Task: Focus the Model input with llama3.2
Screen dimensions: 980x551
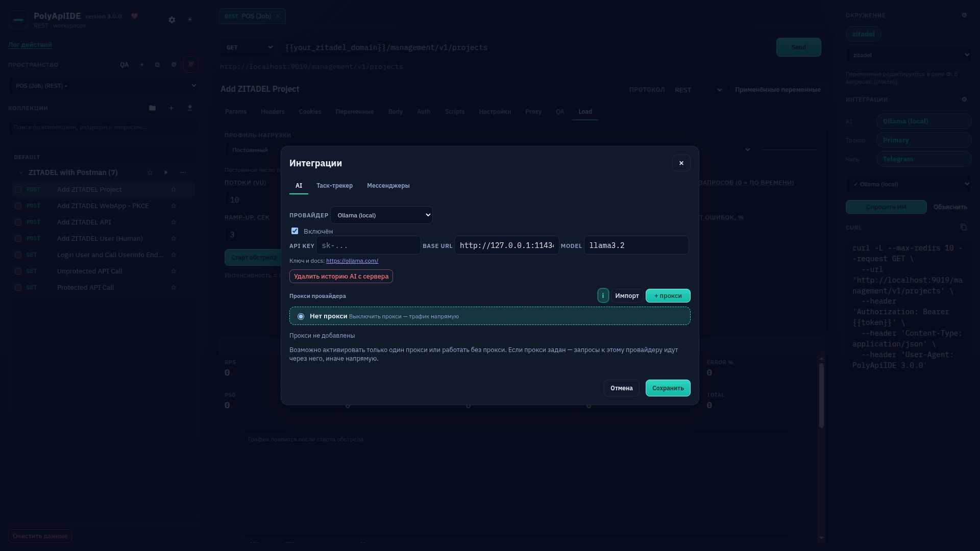Action: pos(636,245)
